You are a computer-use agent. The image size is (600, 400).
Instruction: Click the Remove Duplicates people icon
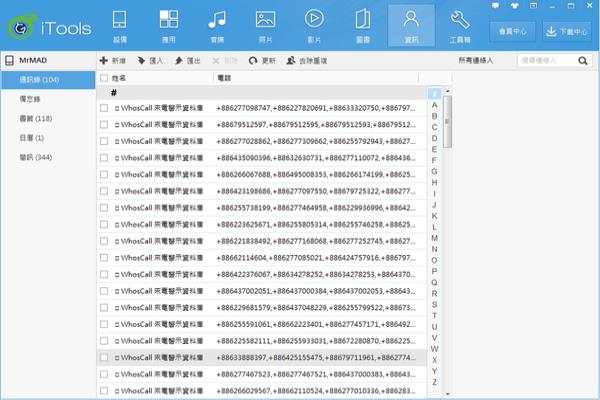coord(291,60)
